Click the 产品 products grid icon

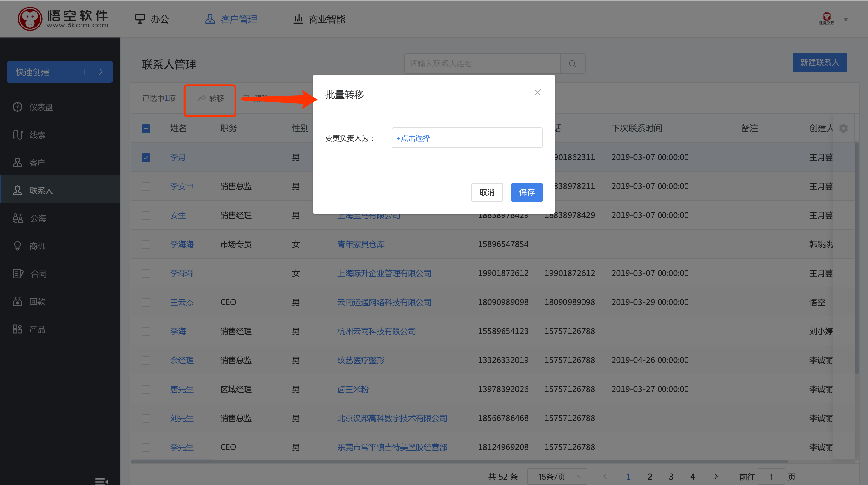point(18,329)
